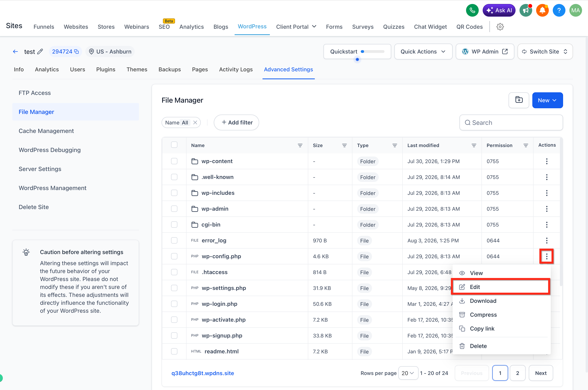Expand the New dropdown button
Image resolution: width=588 pixels, height=390 pixels.
[x=547, y=100]
